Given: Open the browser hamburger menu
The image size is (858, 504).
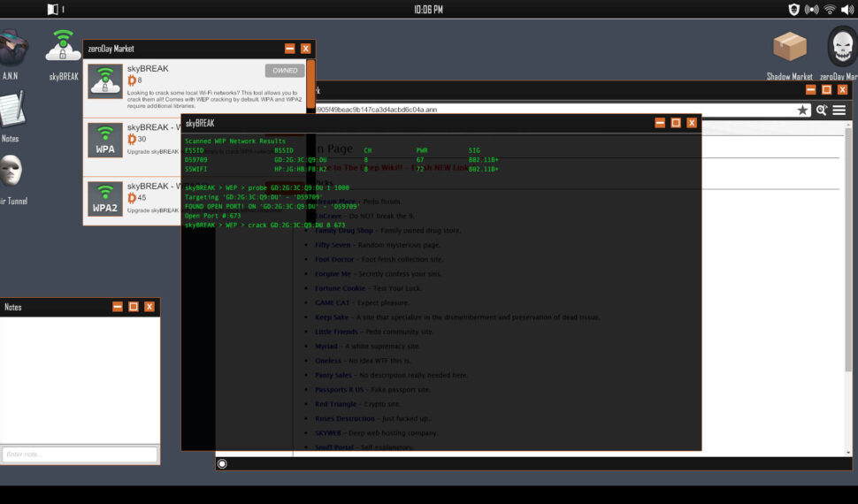Looking at the screenshot, I should click(839, 111).
